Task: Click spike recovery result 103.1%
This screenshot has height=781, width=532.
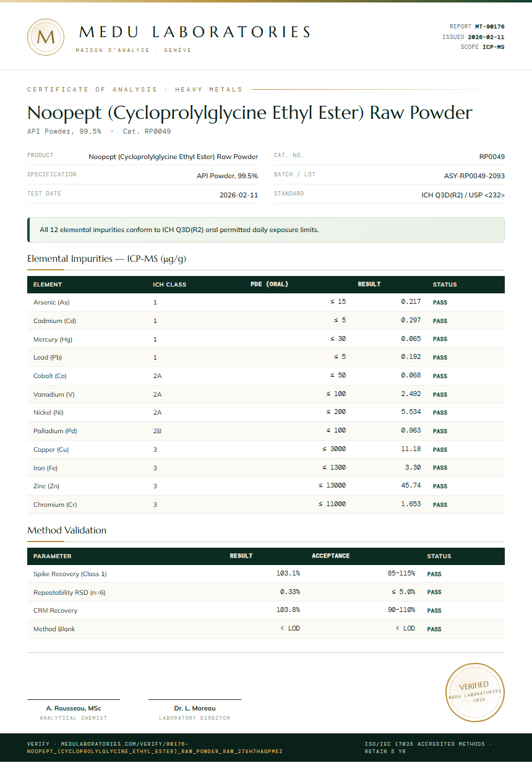Action: coord(288,574)
